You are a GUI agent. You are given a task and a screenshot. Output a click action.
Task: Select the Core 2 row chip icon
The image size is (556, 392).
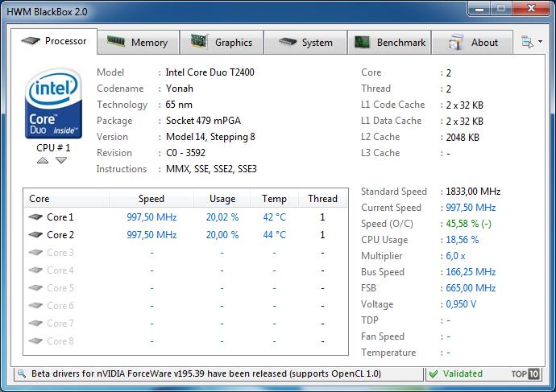[x=35, y=234]
